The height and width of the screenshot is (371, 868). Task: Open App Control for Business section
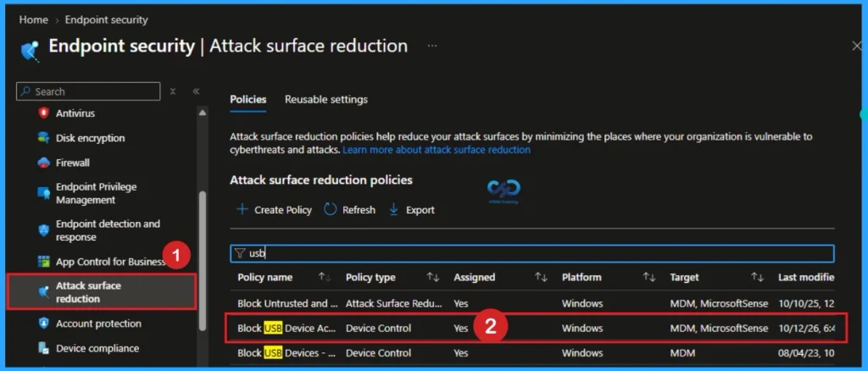click(111, 262)
